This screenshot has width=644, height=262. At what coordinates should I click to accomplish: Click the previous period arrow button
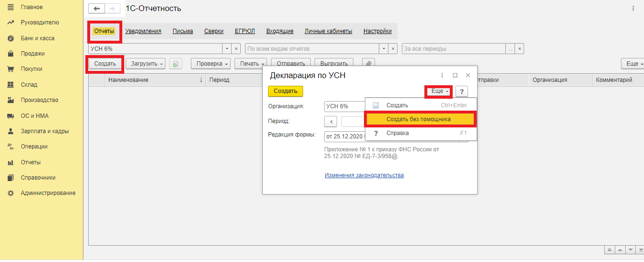point(330,122)
